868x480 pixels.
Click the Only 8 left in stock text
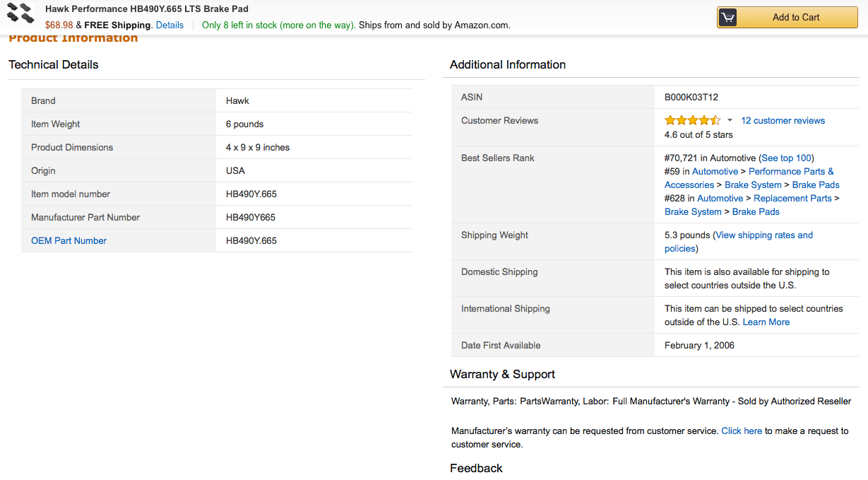click(x=278, y=24)
